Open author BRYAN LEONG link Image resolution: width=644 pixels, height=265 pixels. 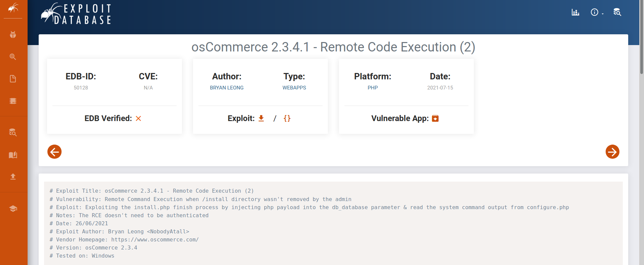(x=227, y=88)
